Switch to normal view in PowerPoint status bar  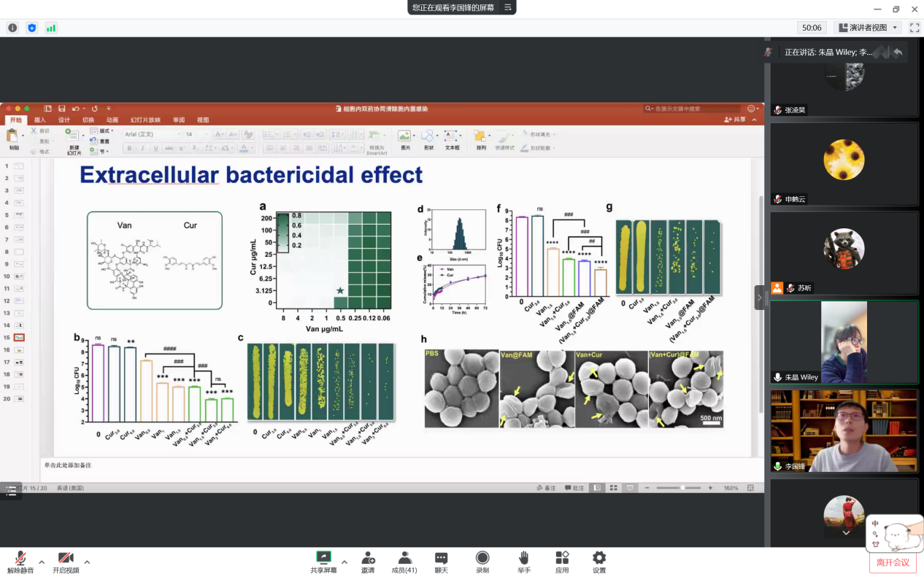pyautogui.click(x=597, y=487)
